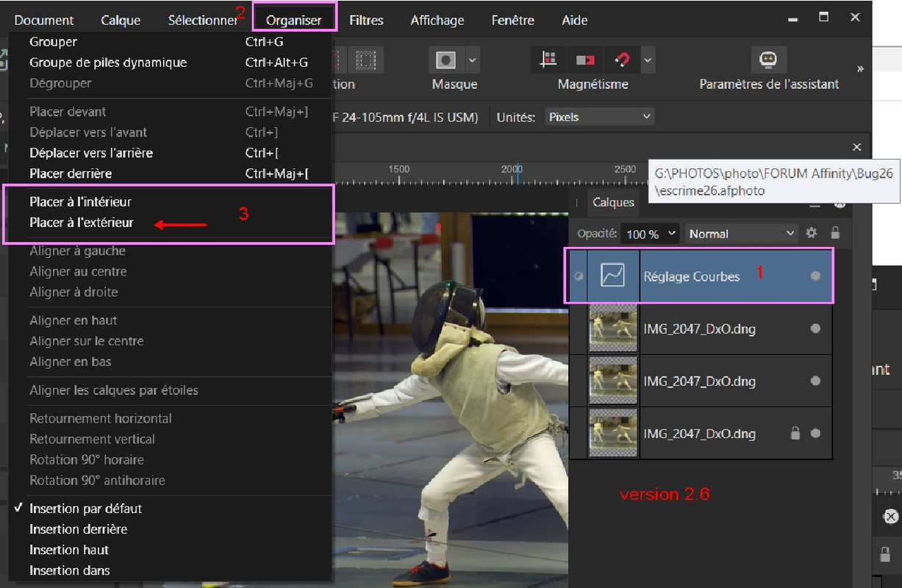
Task: Open the Sélectionner menu
Action: [203, 20]
